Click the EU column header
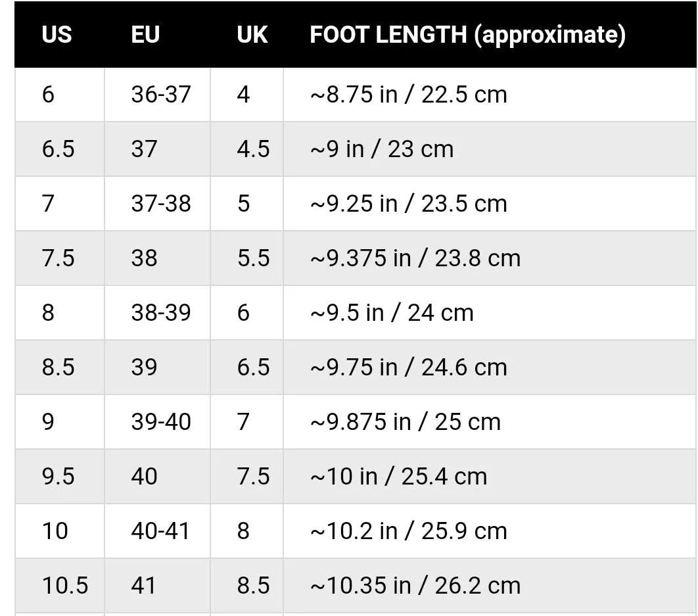 145,34
